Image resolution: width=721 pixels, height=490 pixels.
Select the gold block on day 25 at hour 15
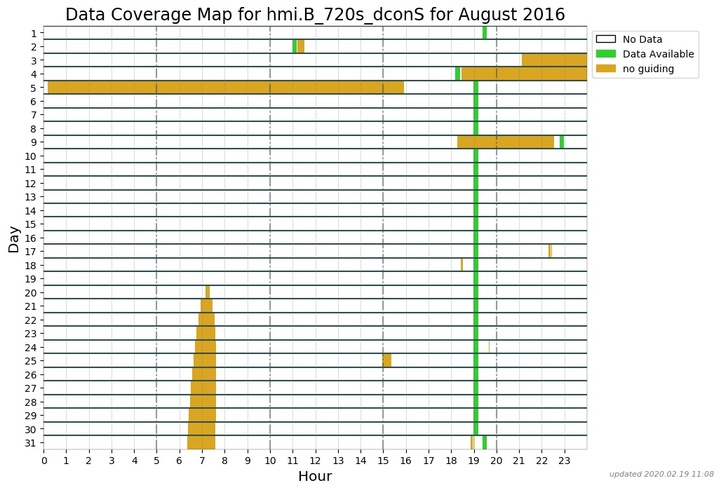tap(387, 360)
